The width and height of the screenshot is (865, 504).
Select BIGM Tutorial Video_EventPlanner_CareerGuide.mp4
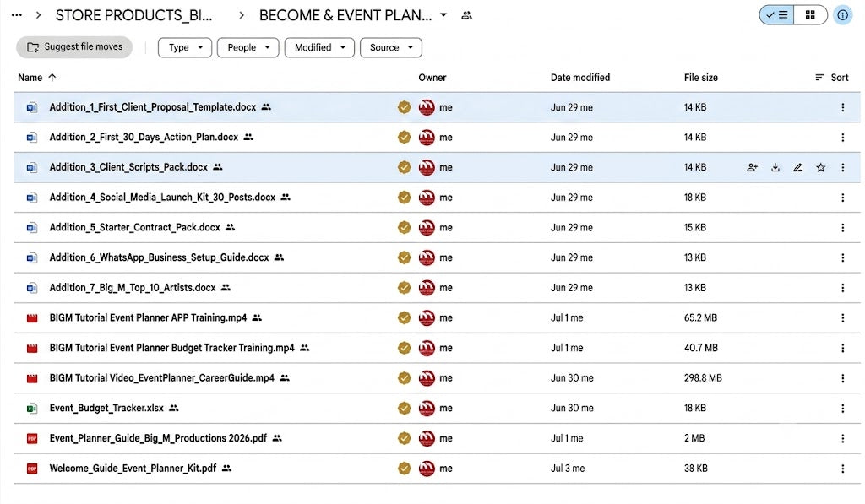pyautogui.click(x=437, y=378)
